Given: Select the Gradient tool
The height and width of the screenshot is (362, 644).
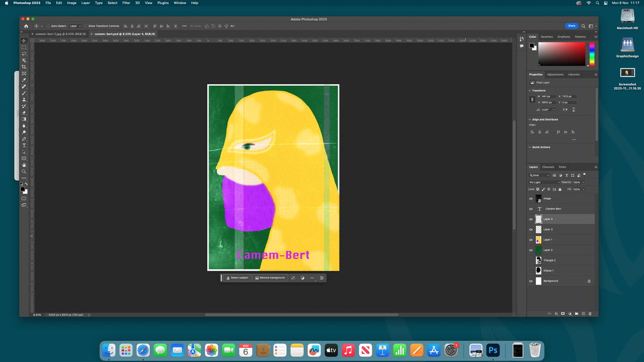Looking at the screenshot, I should point(24,119).
